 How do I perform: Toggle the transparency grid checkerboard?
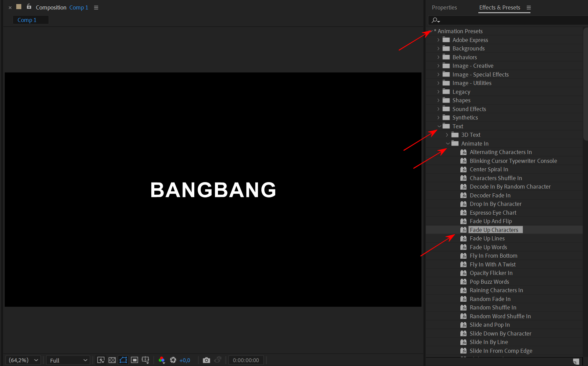pyautogui.click(x=112, y=360)
